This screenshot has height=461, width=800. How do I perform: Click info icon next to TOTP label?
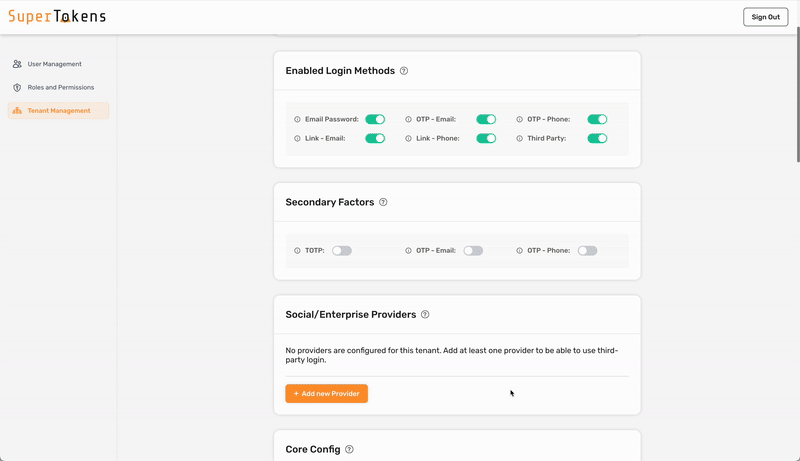pos(297,251)
